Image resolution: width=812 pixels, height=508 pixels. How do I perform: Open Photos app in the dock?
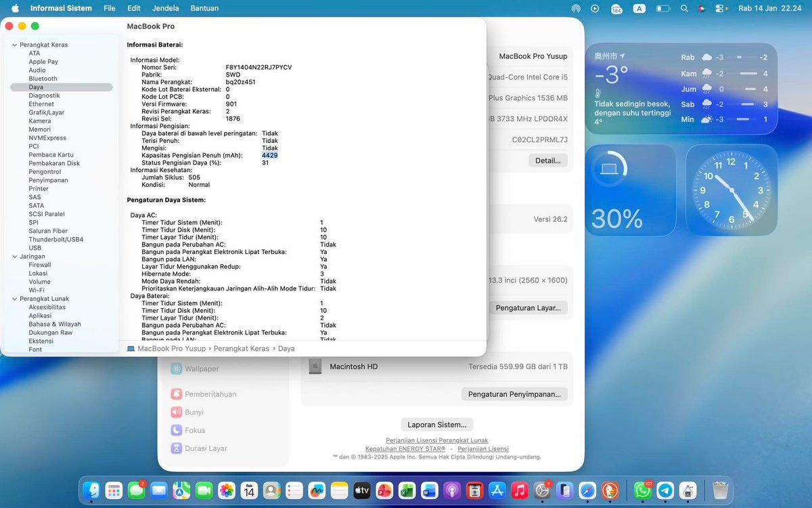(x=227, y=490)
